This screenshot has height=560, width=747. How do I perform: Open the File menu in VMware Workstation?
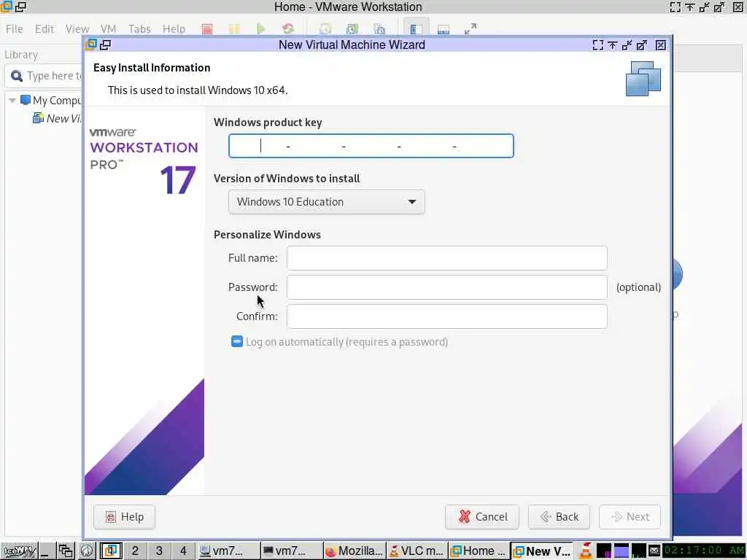[15, 29]
